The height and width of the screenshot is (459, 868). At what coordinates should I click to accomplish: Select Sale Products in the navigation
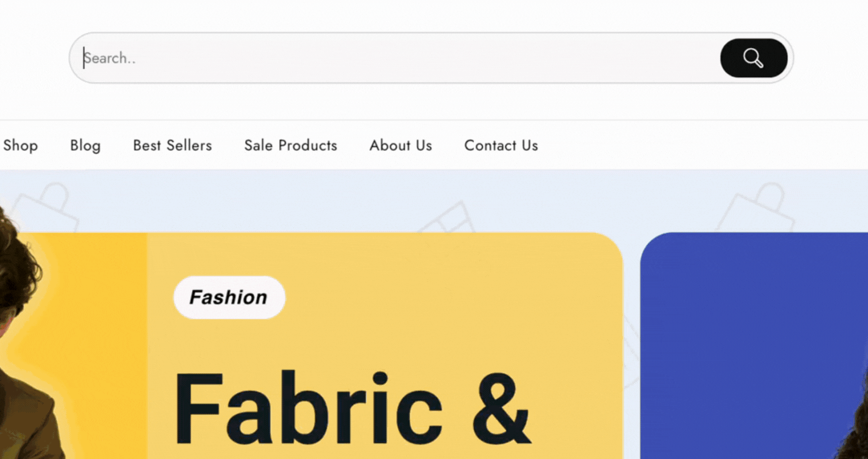(290, 146)
